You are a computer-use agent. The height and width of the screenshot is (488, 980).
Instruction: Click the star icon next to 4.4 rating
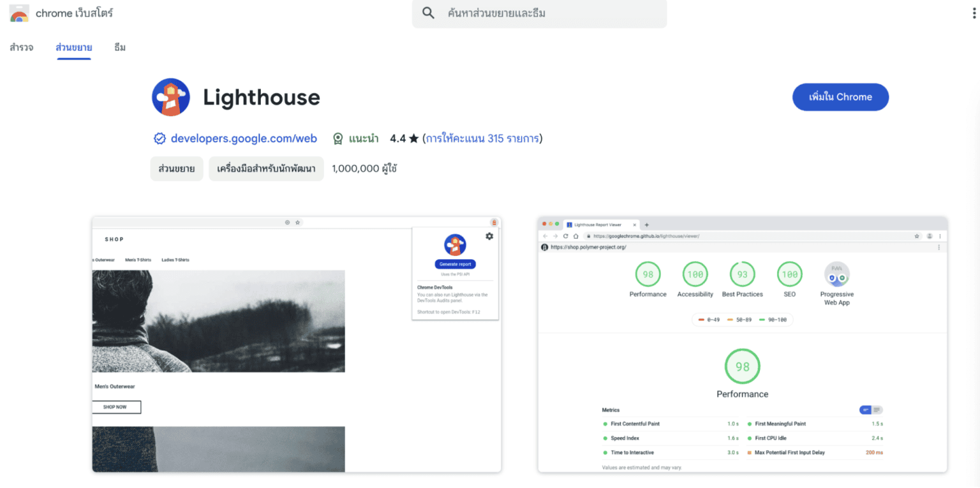pos(415,138)
